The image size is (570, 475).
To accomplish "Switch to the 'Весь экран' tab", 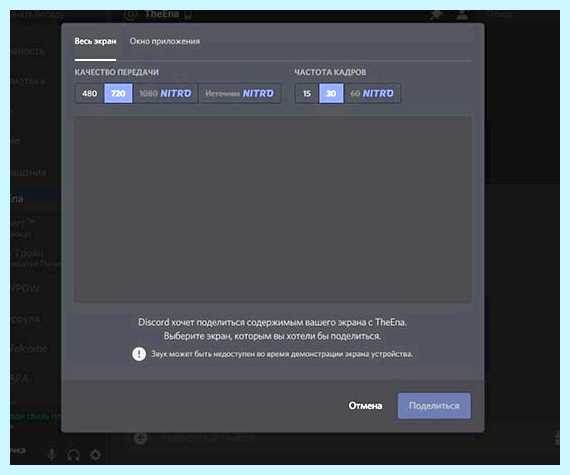I will pyautogui.click(x=95, y=41).
